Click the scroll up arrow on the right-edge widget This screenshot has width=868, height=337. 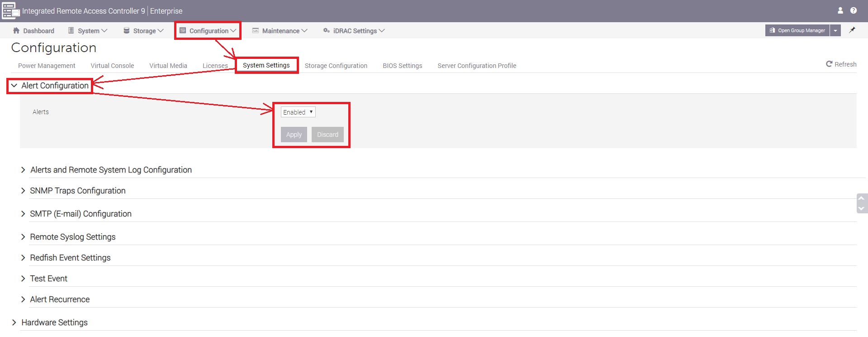pyautogui.click(x=862, y=198)
